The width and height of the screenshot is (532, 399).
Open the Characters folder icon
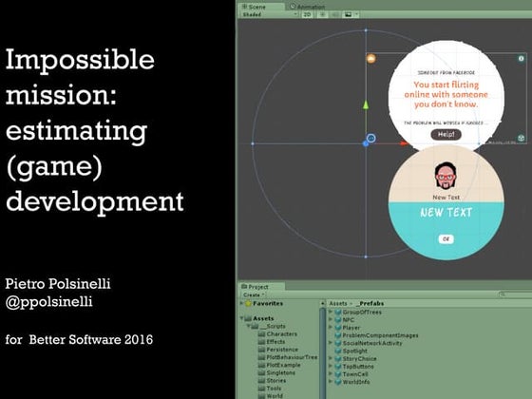tap(261, 333)
